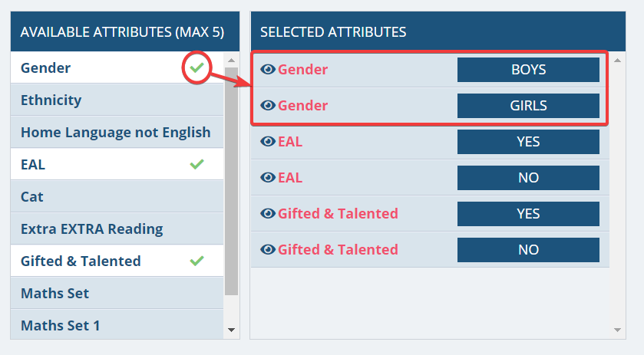Click up arrow of selected attributes scrollbar
The image size is (644, 355).
617,61
